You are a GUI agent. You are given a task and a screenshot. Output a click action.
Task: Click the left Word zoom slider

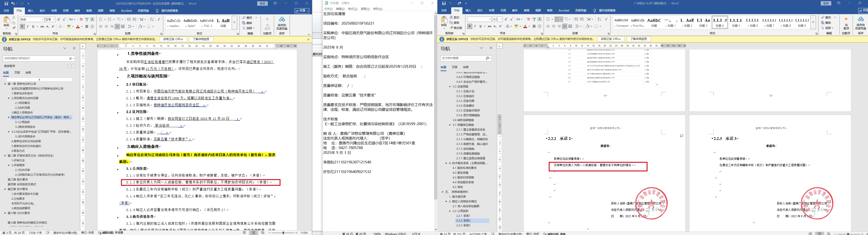pos(284,233)
